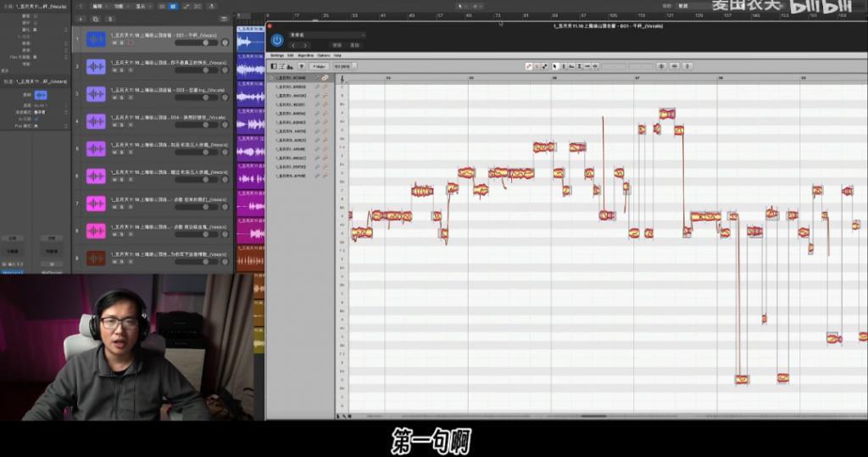Click the add new track plus icon
868x457 pixels.
tap(81, 19)
